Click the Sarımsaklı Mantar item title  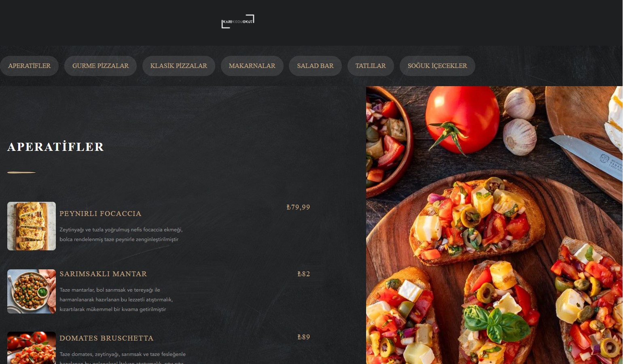103,274
